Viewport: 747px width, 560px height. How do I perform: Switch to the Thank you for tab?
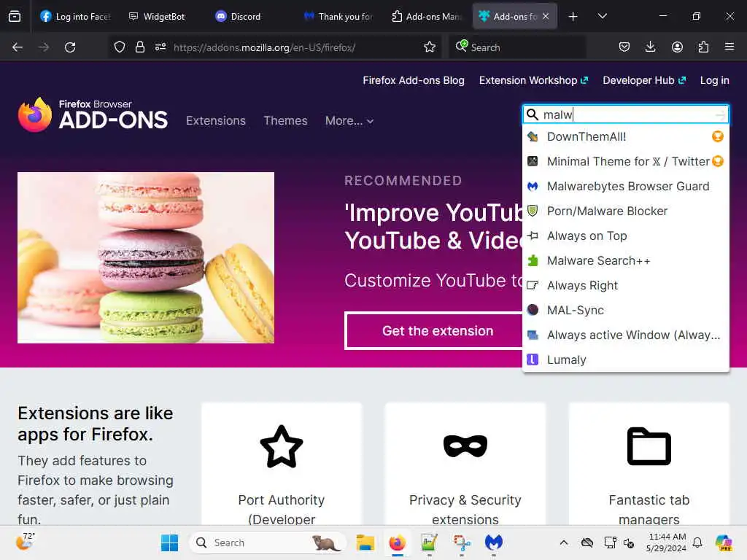pos(338,16)
